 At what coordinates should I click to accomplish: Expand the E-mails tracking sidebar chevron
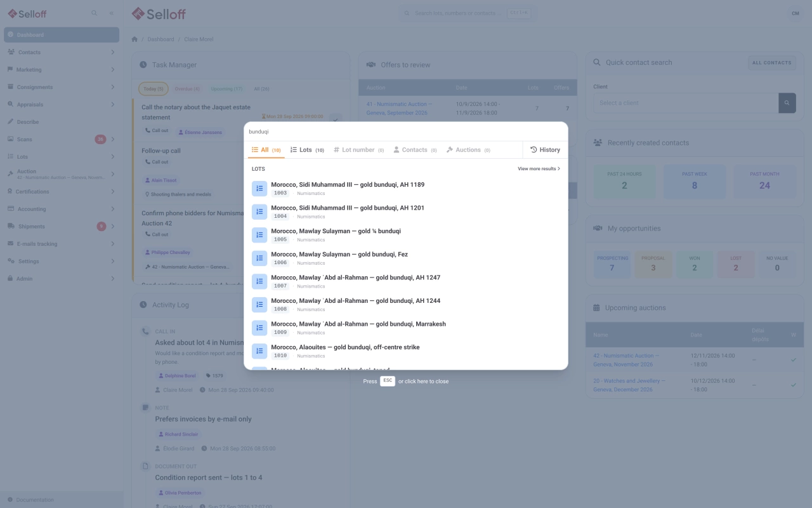click(112, 244)
